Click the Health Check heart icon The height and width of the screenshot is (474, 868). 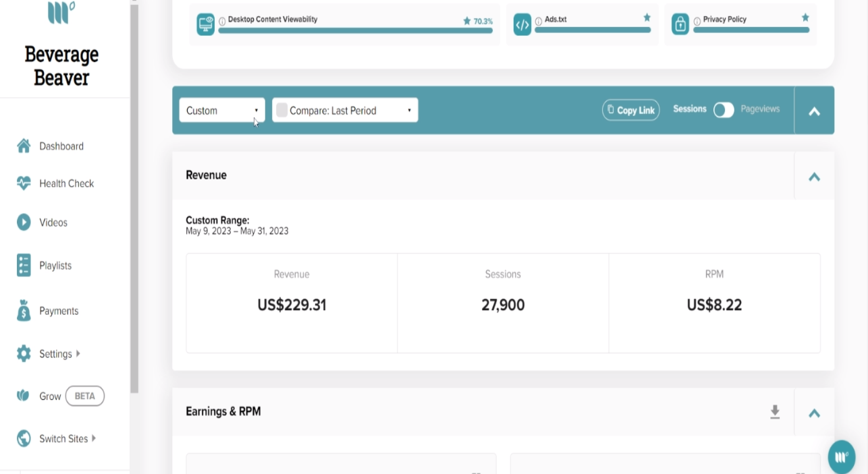click(x=24, y=183)
